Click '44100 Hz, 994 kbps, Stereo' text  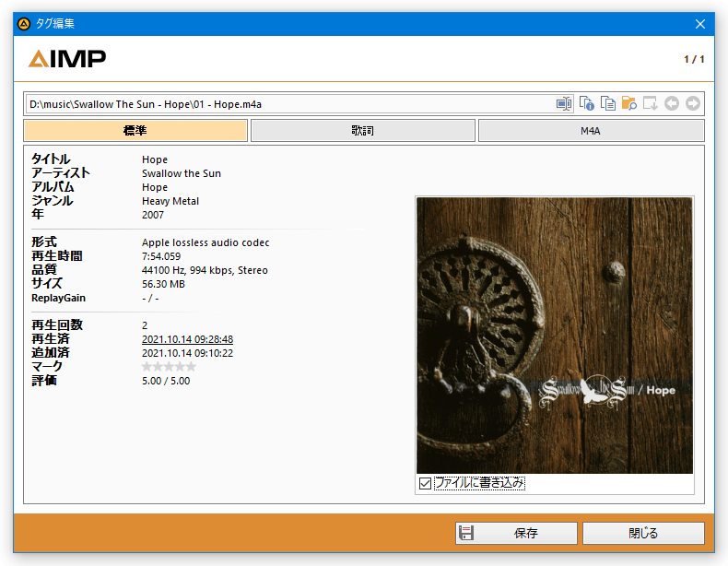(205, 270)
